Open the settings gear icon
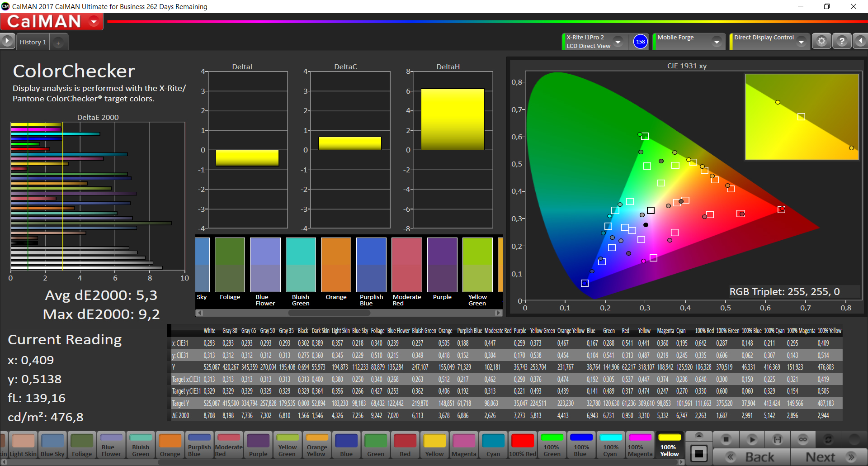The height and width of the screenshot is (466, 868). coord(821,42)
